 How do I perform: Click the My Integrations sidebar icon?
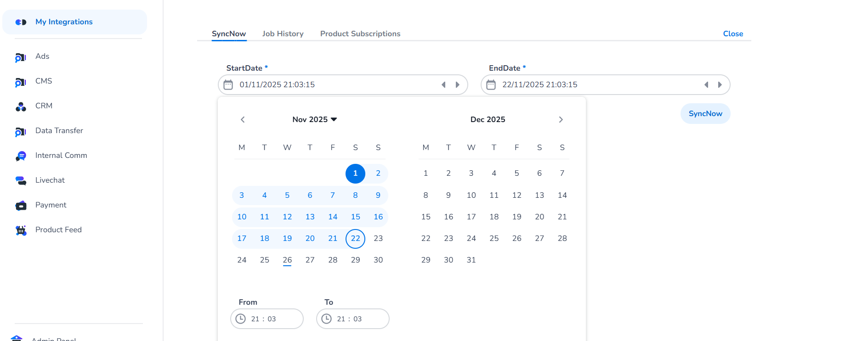tap(21, 22)
